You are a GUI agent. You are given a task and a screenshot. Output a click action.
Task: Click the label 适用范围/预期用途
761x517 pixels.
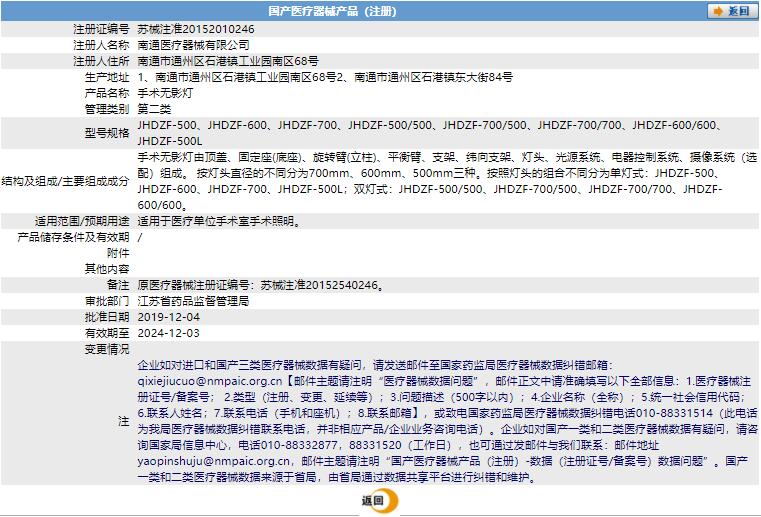(x=82, y=221)
